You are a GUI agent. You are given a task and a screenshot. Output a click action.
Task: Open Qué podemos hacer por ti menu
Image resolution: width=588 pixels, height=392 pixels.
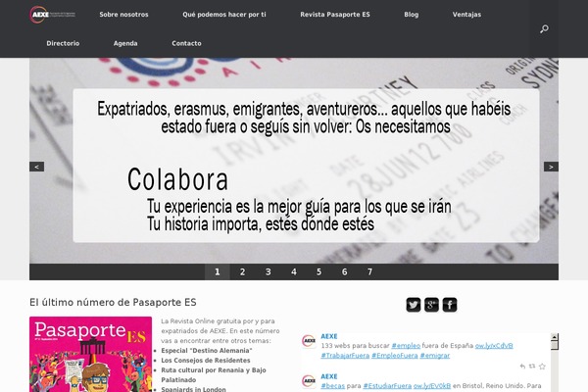[x=224, y=15]
